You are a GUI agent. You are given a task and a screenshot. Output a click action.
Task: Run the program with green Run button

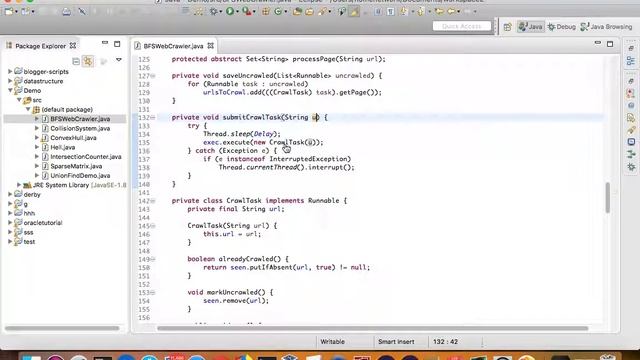[230, 11]
